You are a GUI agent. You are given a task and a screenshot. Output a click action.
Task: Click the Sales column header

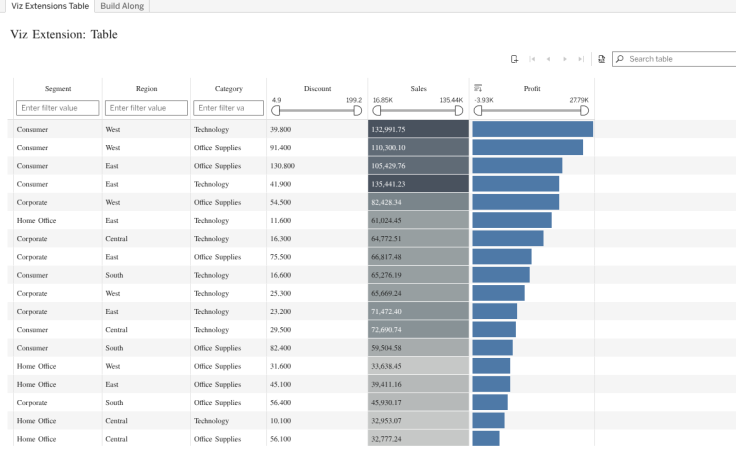click(418, 88)
